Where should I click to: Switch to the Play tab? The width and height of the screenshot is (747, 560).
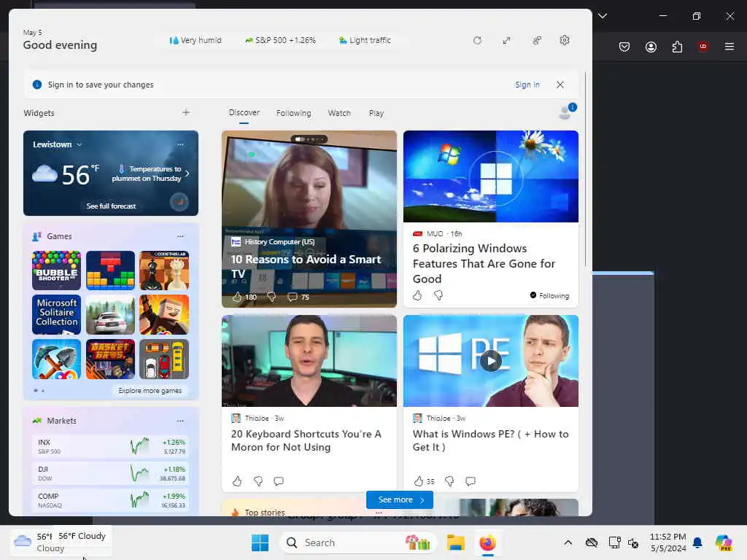point(376,113)
